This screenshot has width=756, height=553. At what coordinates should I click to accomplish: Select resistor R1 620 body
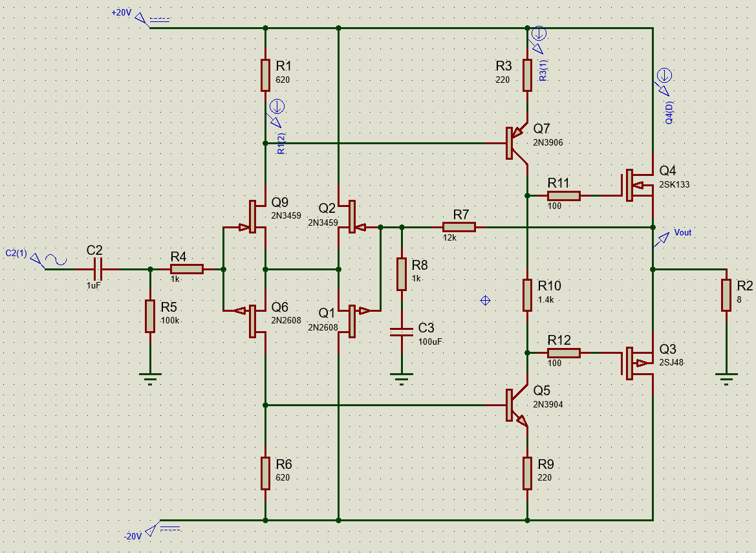click(x=265, y=75)
